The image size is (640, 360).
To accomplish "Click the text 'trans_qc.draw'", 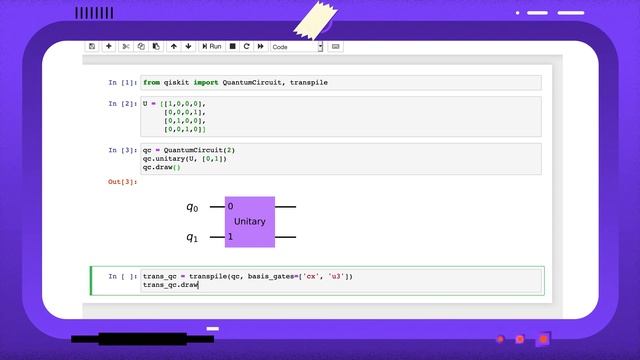I will 171,285.
